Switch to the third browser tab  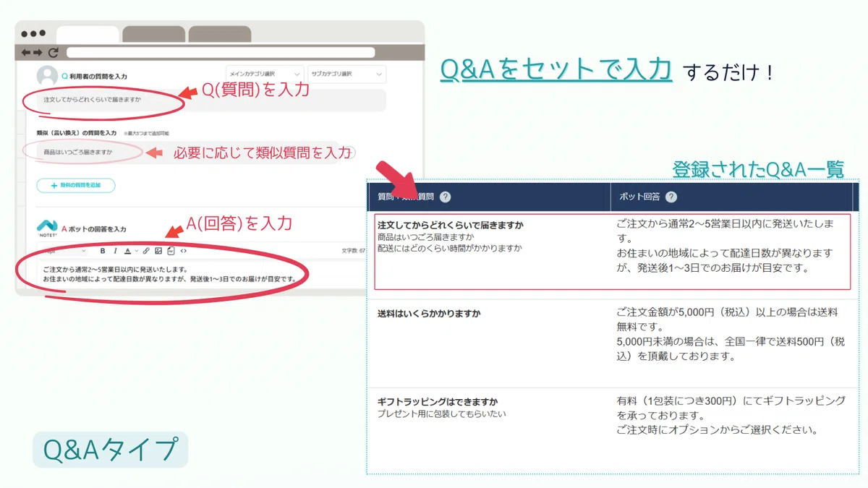point(219,34)
